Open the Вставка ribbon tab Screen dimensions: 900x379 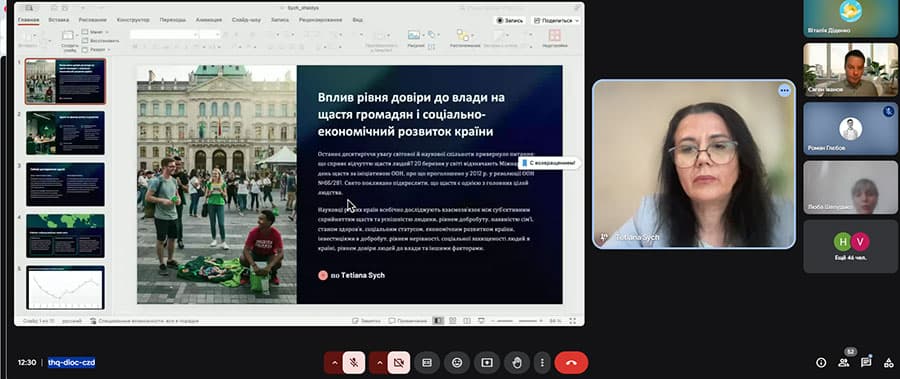coord(59,20)
